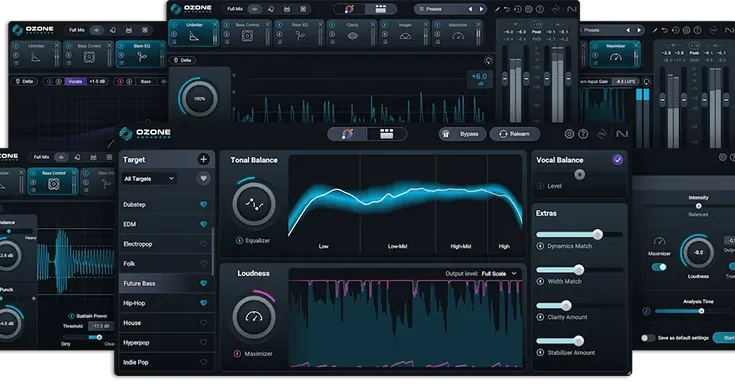Select Stem EQ module in top-left window
Screen dimensions: 735x384
[x=141, y=54]
